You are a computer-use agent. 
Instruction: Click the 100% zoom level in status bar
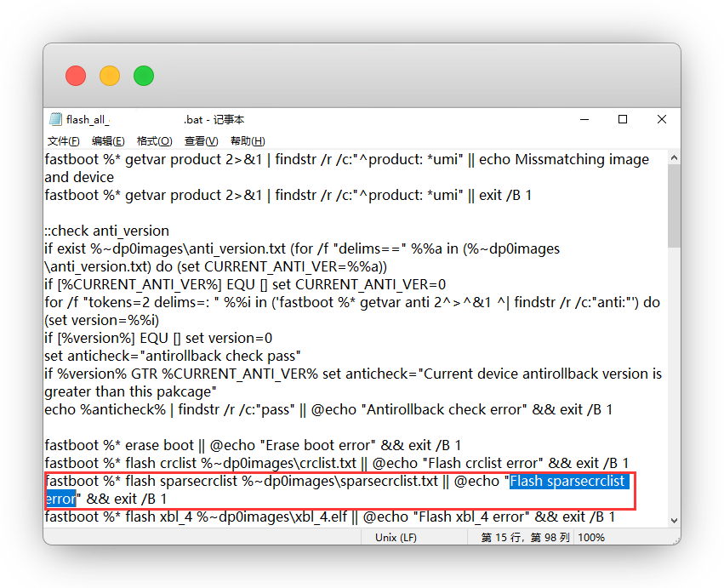click(x=590, y=538)
